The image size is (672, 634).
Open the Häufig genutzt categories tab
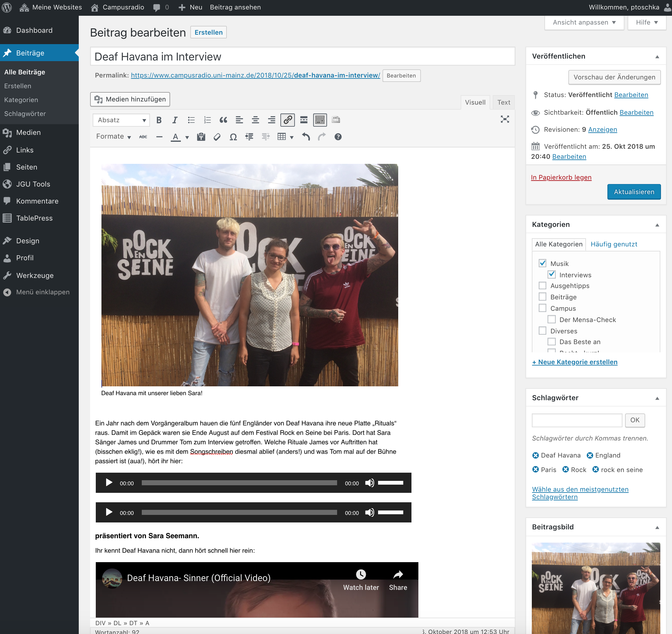[613, 244]
